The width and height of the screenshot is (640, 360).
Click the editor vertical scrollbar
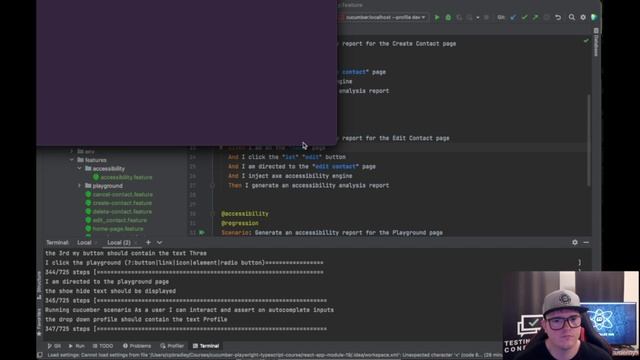589,140
